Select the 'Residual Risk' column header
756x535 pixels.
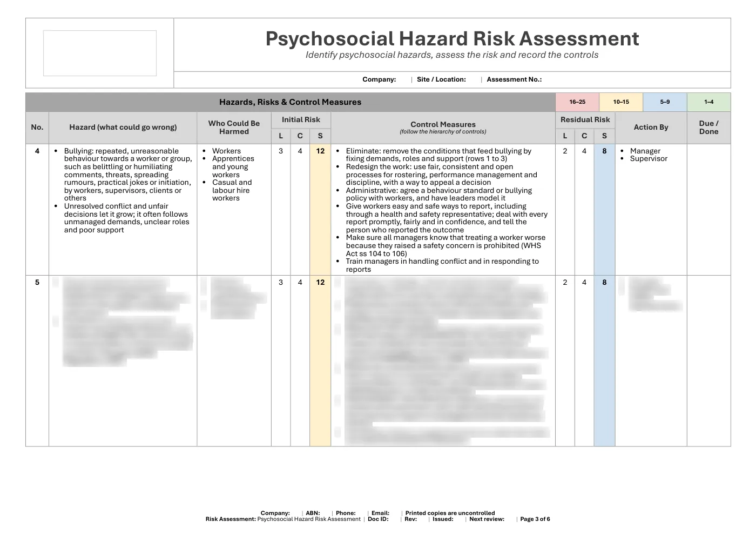click(x=585, y=120)
